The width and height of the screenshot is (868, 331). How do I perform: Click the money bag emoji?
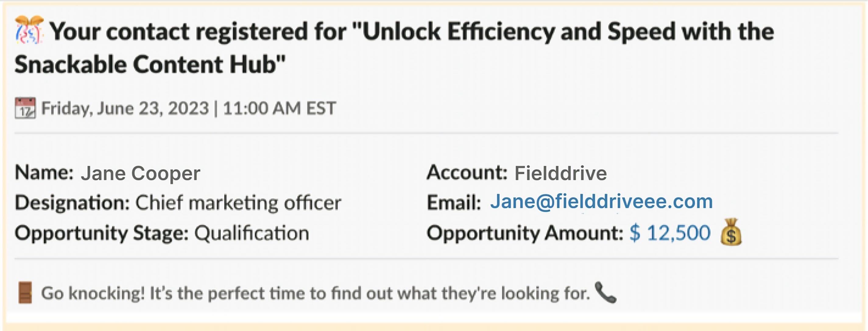coord(731,232)
